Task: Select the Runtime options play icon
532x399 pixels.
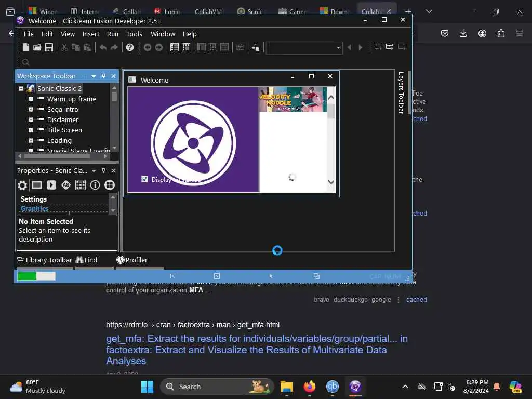Action: click(x=51, y=185)
